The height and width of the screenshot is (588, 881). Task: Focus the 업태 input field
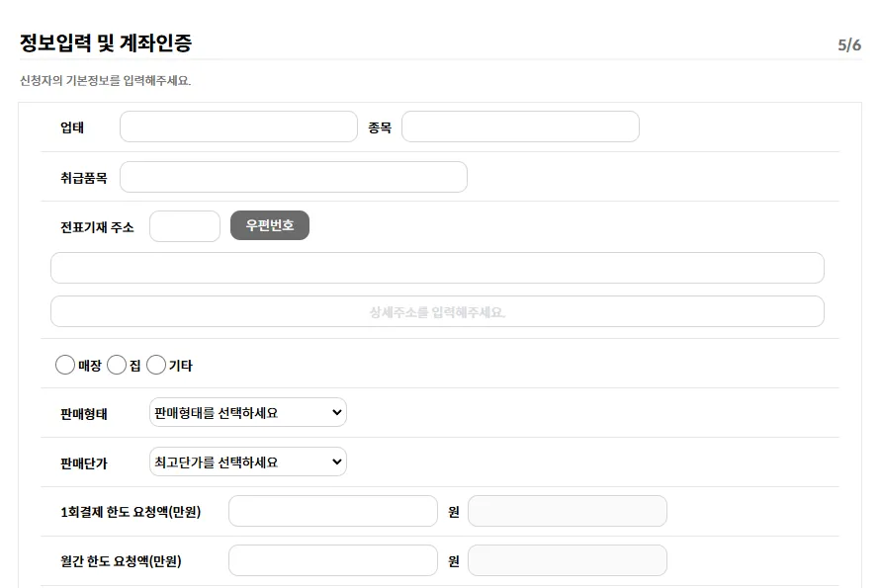[239, 126]
